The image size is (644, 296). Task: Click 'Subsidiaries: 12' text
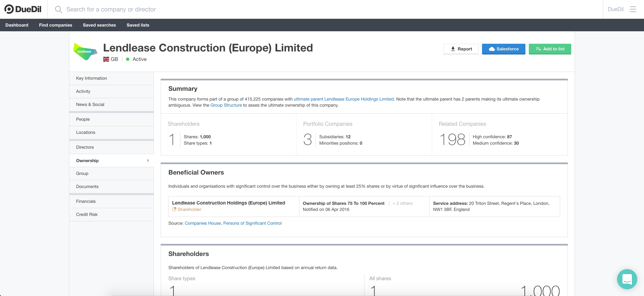click(x=335, y=137)
